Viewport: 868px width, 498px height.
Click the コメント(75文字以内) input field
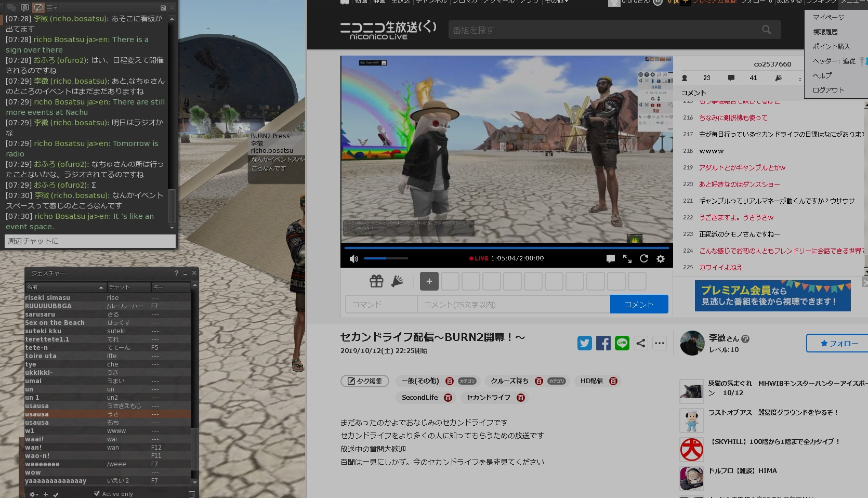click(x=514, y=304)
